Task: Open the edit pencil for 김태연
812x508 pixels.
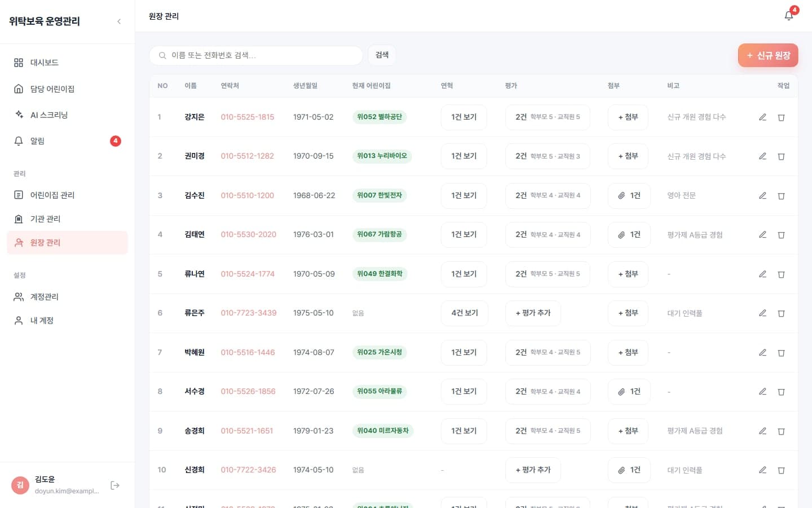Action: click(762, 235)
